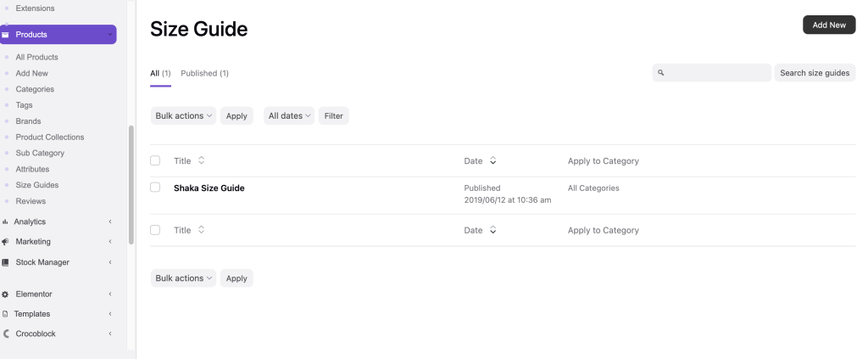Click the Marketing megaphone icon
The image size is (868, 359).
[x=5, y=242]
